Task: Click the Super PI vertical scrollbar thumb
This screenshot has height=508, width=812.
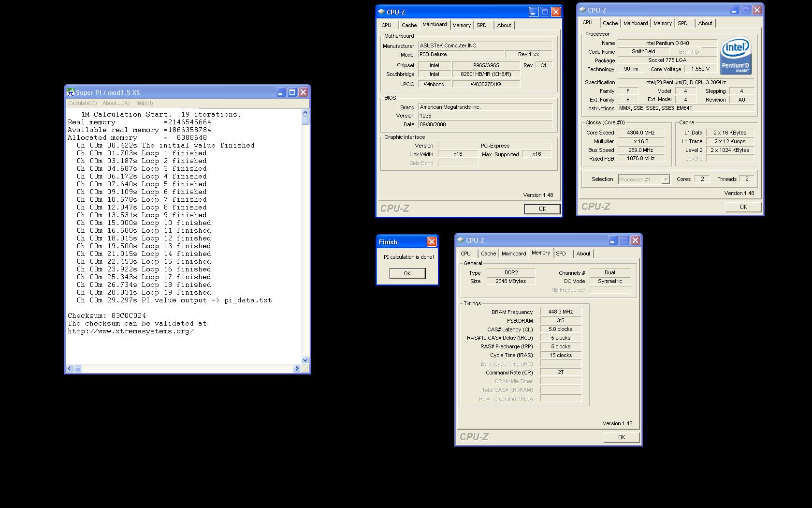Action: (x=305, y=120)
